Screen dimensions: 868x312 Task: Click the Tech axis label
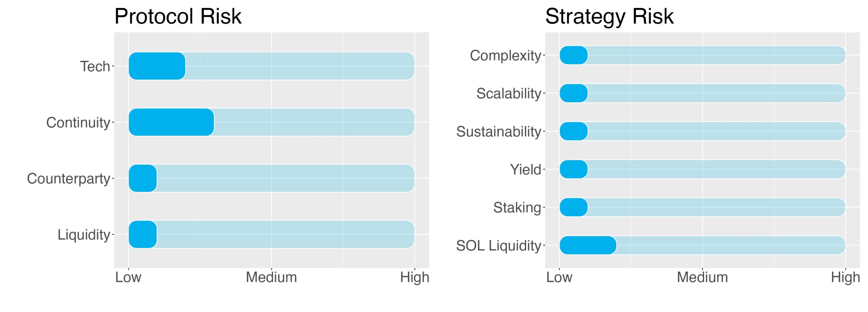[95, 66]
